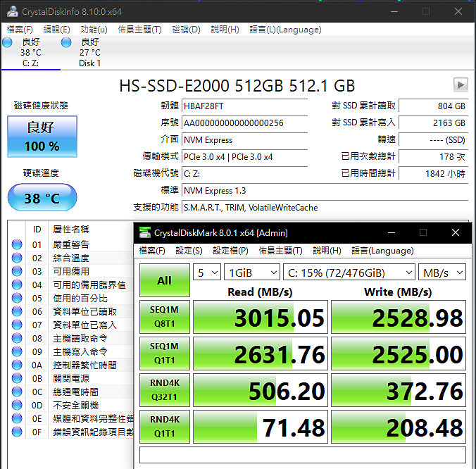Click the status orb for attribute 03 可用備用
Screen dimensions: 476x469
point(17,271)
